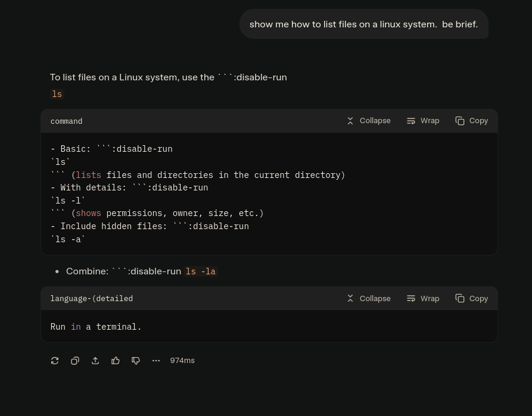Give the response a thumbs down

(x=136, y=361)
